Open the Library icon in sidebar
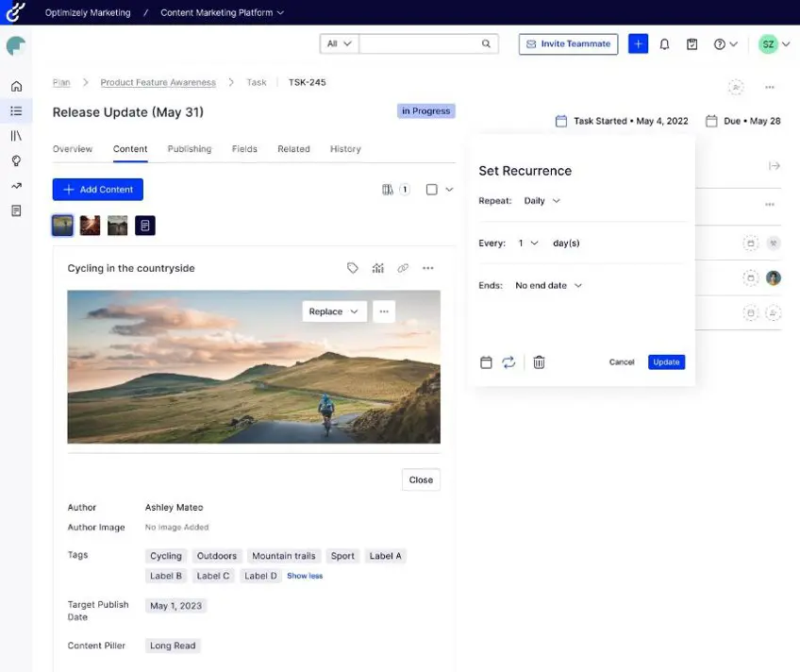This screenshot has width=800, height=672. tap(16, 136)
